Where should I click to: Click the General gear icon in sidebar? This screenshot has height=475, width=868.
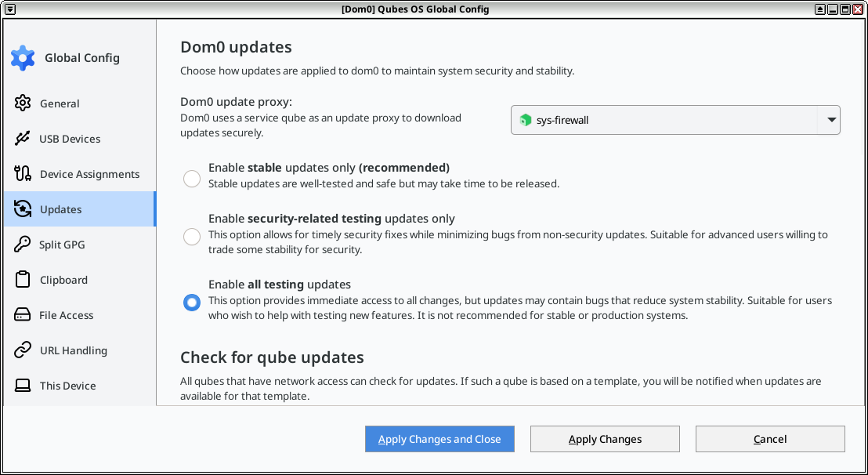click(23, 103)
